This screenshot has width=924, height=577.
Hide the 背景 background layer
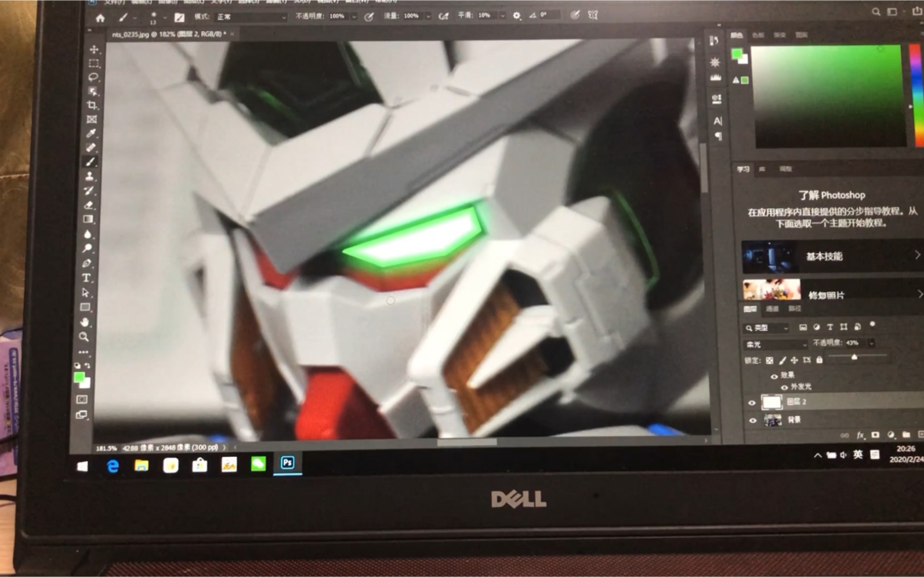pos(753,420)
